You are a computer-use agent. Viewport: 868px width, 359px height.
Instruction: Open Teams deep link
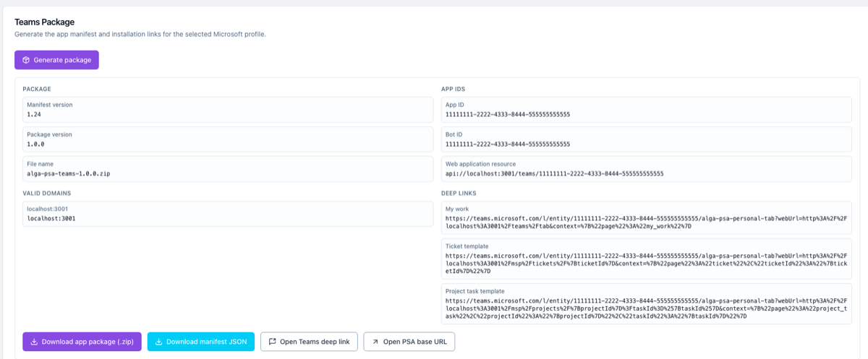pos(309,342)
